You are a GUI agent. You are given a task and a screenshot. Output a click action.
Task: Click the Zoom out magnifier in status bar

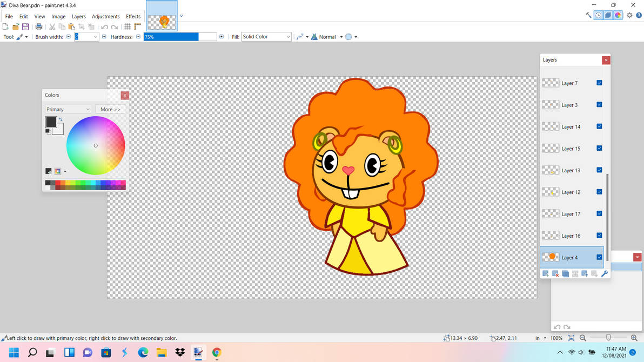coord(582,338)
